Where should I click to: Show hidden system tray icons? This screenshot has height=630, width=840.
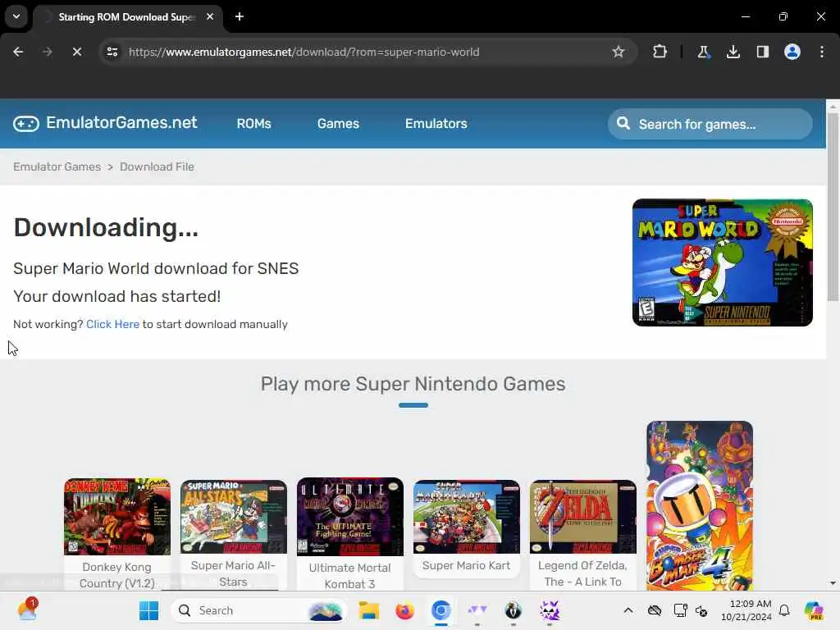pos(628,610)
